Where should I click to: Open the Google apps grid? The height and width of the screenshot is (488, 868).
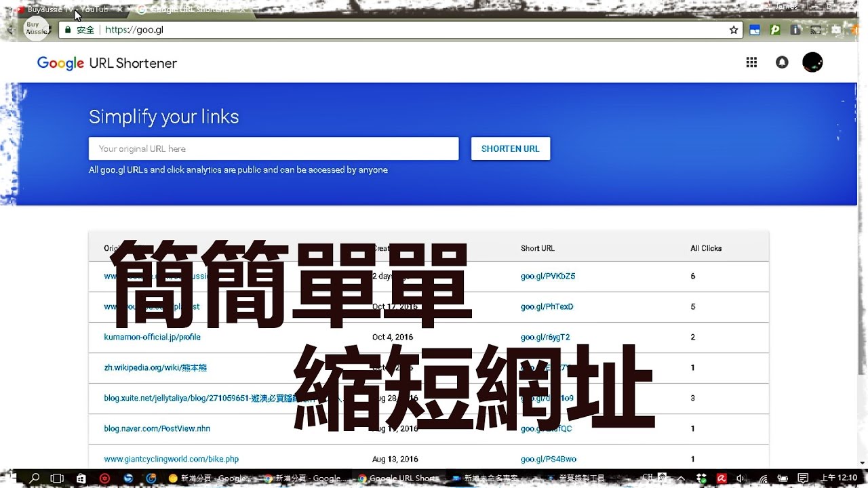coord(751,62)
